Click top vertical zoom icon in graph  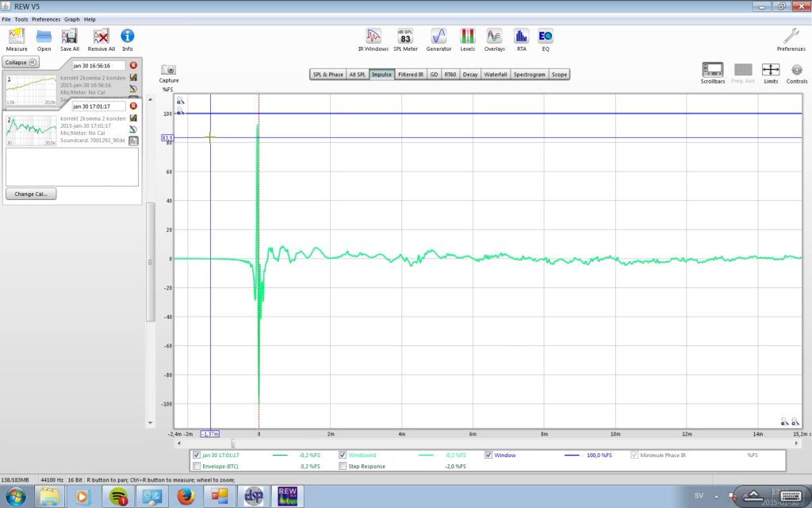coord(180,101)
